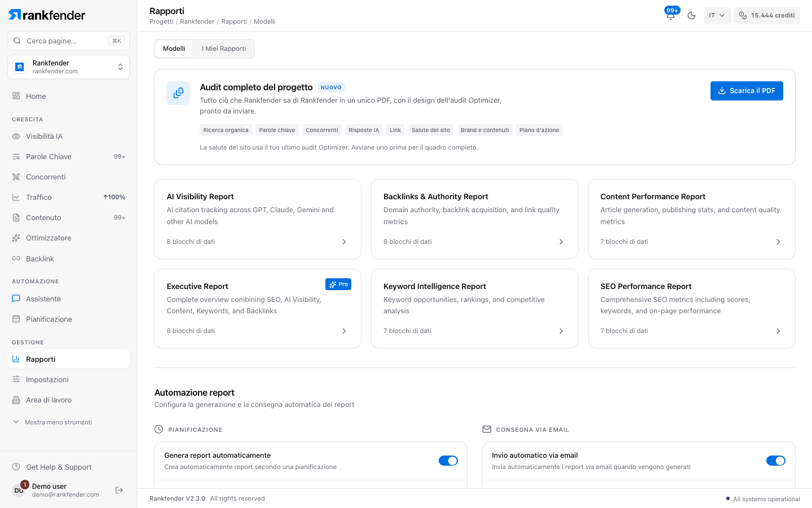Open Backlinks & Authority Report chevron
This screenshot has height=508, width=812.
tap(561, 242)
